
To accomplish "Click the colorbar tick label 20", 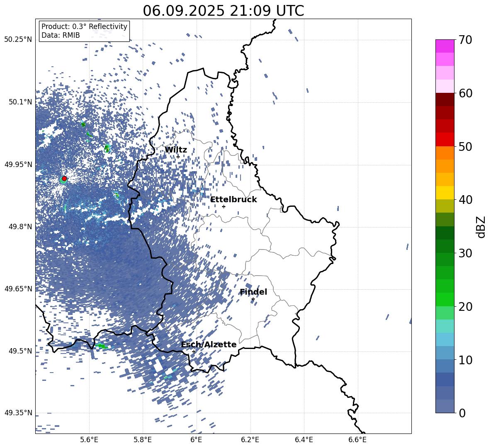I will tap(465, 307).
